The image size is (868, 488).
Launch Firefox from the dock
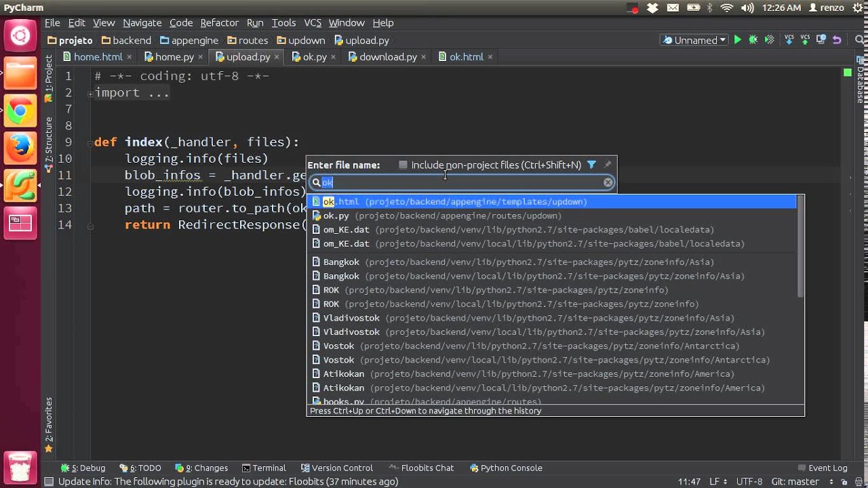(20, 148)
